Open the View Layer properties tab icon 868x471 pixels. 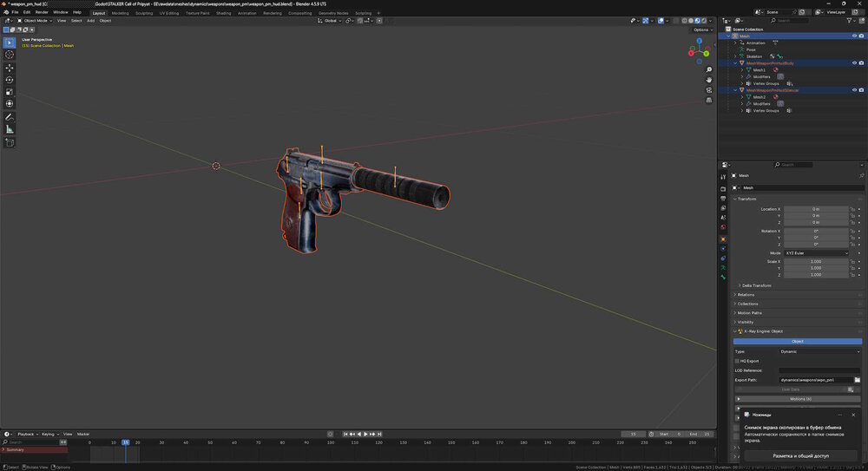click(x=723, y=208)
